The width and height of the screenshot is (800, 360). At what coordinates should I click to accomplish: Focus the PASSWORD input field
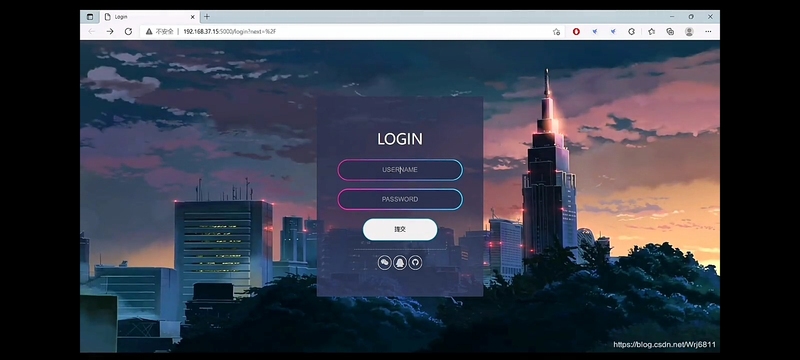(400, 199)
